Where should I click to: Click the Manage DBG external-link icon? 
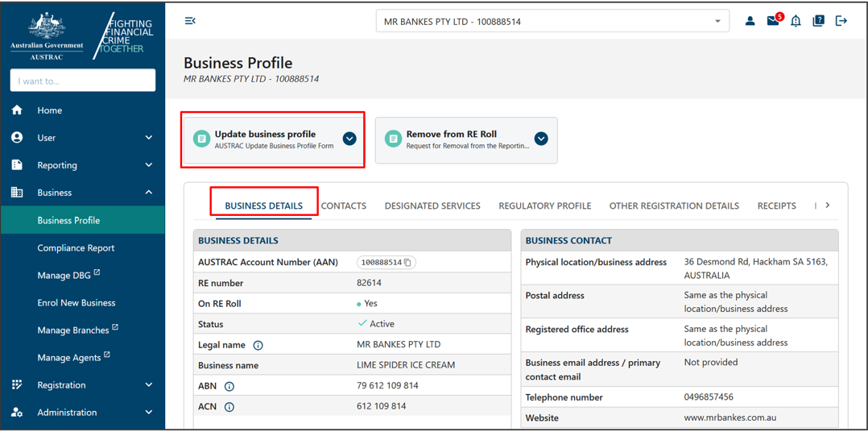[x=97, y=272]
